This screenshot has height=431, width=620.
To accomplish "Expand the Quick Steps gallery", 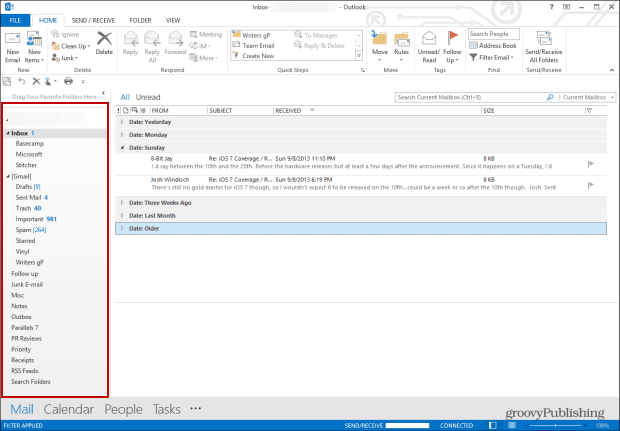I will tap(359, 56).
